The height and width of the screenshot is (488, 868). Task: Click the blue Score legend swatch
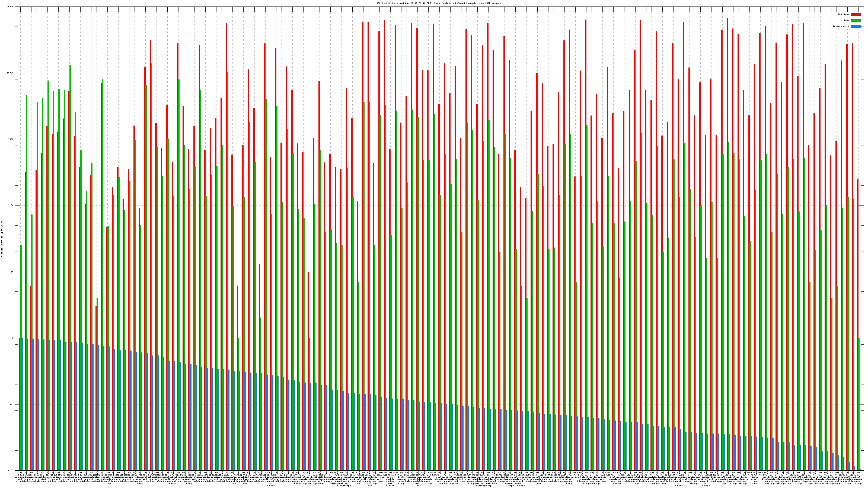(x=856, y=26)
